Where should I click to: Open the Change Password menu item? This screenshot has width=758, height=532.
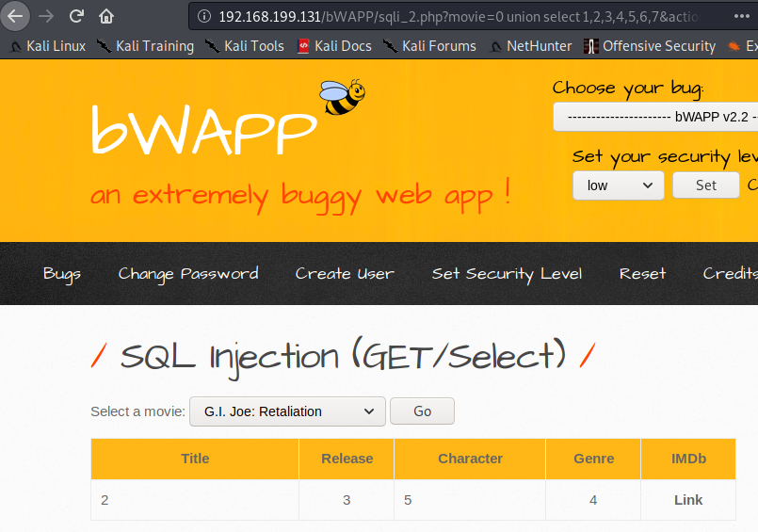tap(188, 274)
